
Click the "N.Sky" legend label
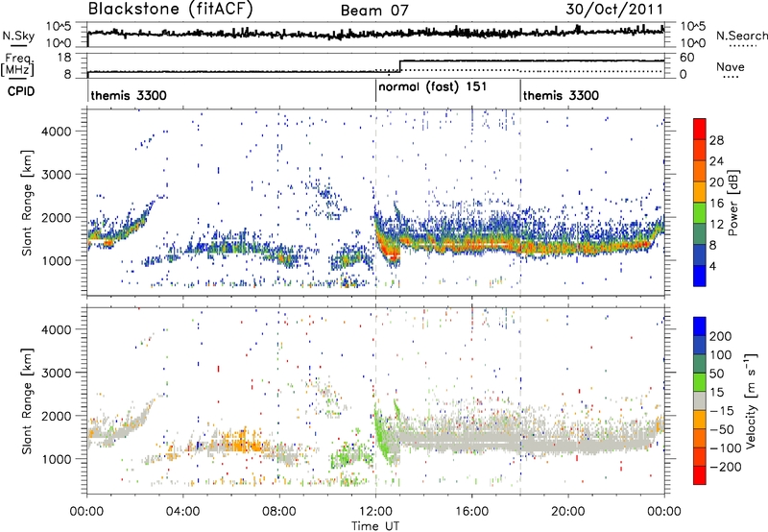pyautogui.click(x=18, y=36)
